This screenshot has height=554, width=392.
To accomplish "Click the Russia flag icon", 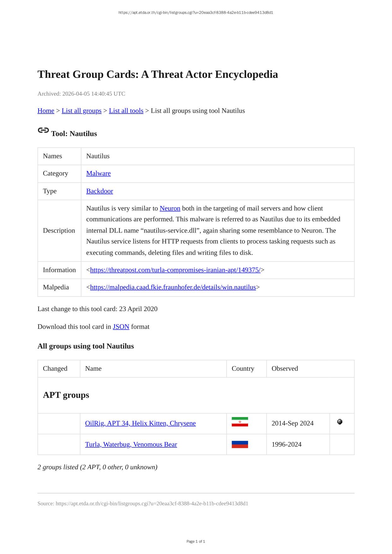I will coord(240,444).
